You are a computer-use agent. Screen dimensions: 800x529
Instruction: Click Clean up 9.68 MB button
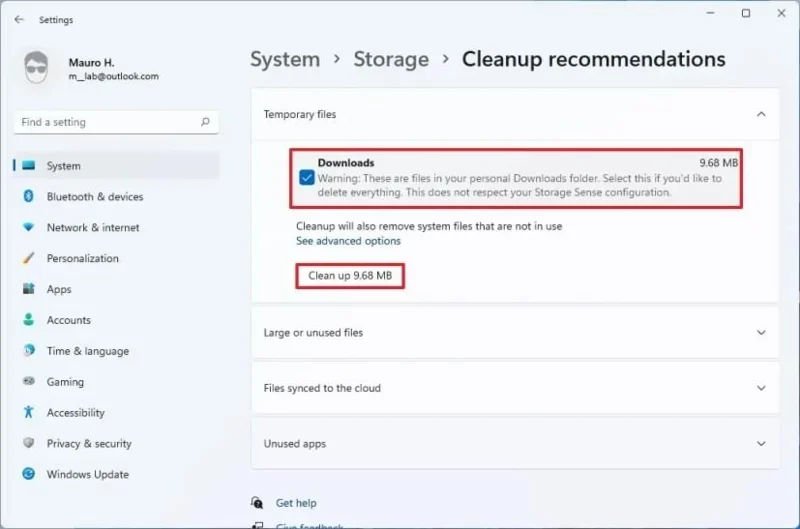350,275
